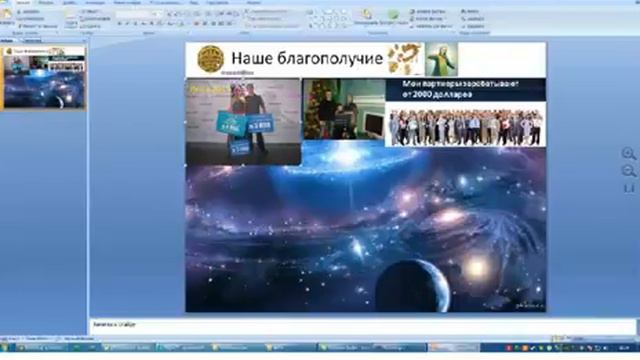This screenshot has height=360, width=640.
Task: Click Reset slide in the Slides group
Action: 95,19
